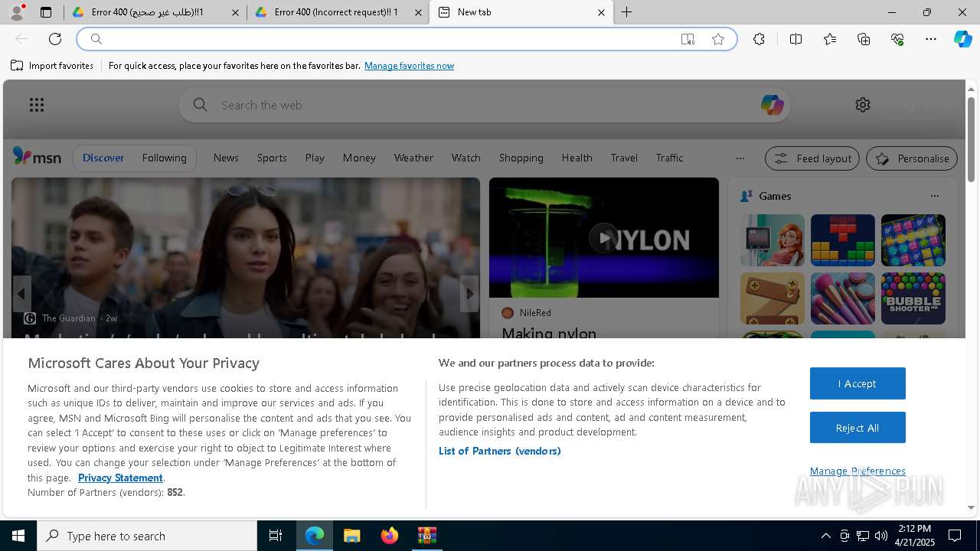Open Task View on the taskbar

(276, 536)
